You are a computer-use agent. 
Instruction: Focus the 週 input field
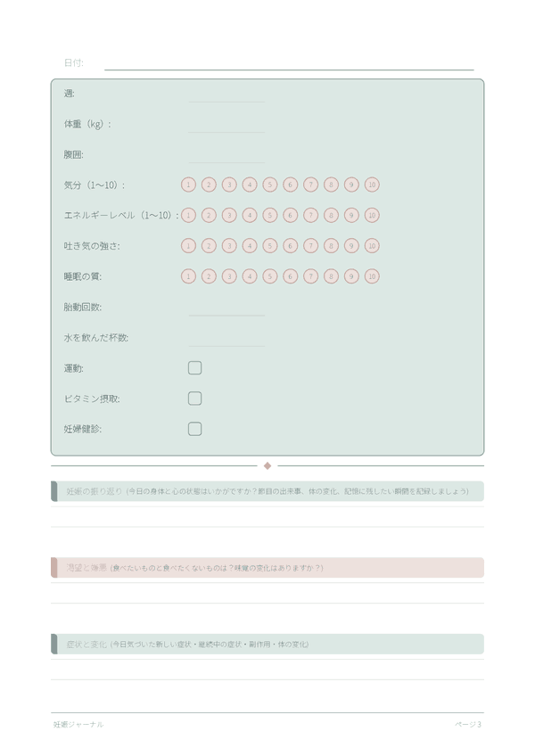[226, 94]
